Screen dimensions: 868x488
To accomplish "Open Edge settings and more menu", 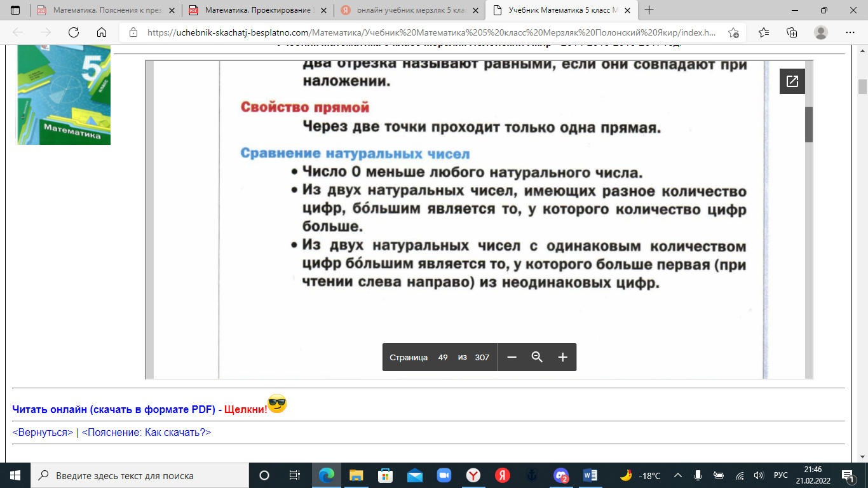I will (x=850, y=32).
